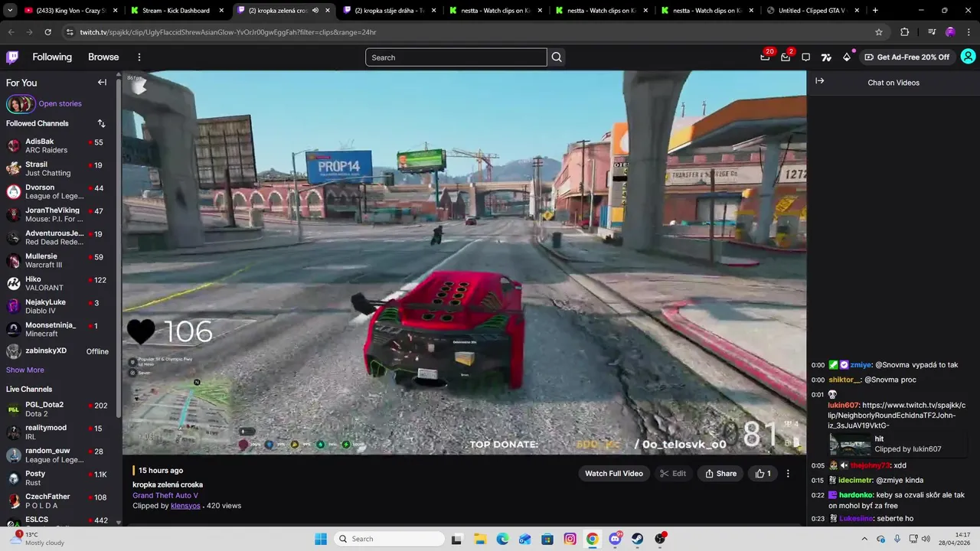Expand Show More followed channels

(x=25, y=370)
